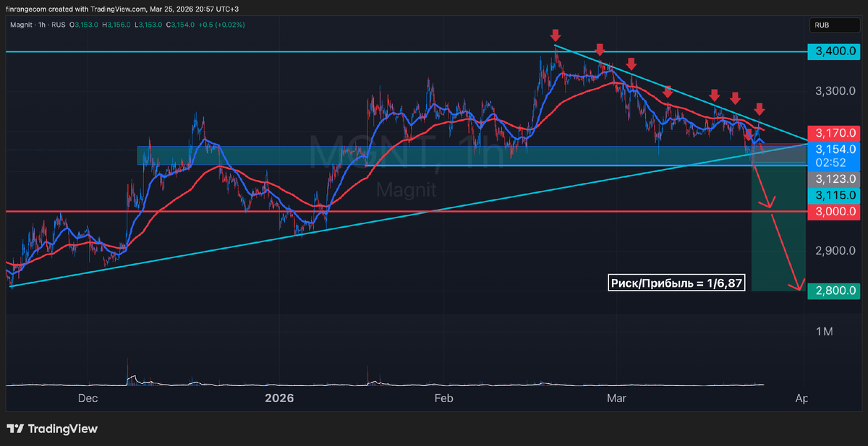Click the RUS exchange label in legend
Viewport: 868px width, 446px height.
[x=59, y=25]
